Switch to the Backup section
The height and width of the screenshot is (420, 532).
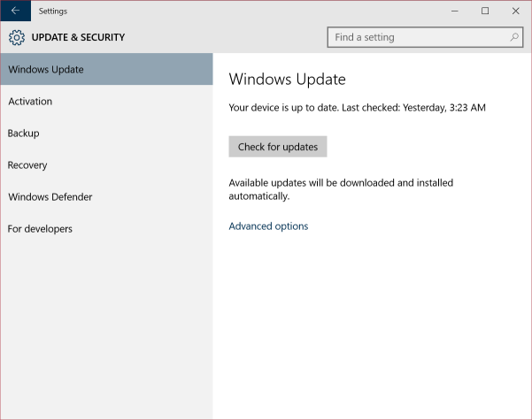[23, 134]
